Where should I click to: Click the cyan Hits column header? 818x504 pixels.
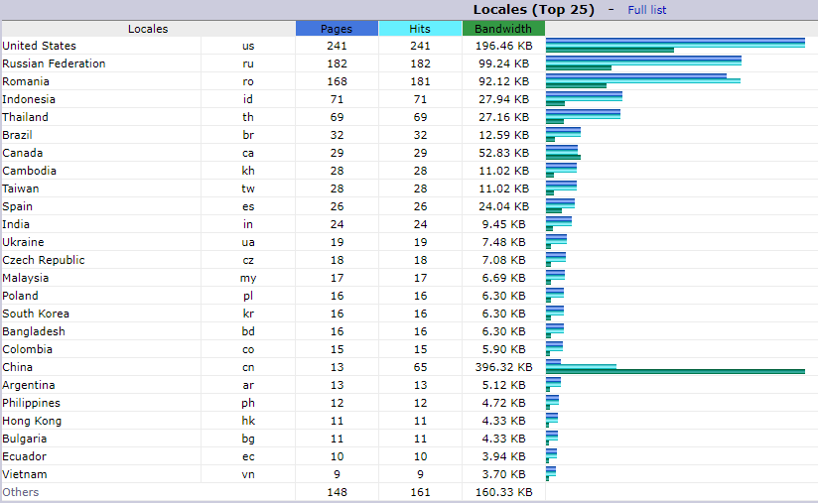[x=420, y=29]
